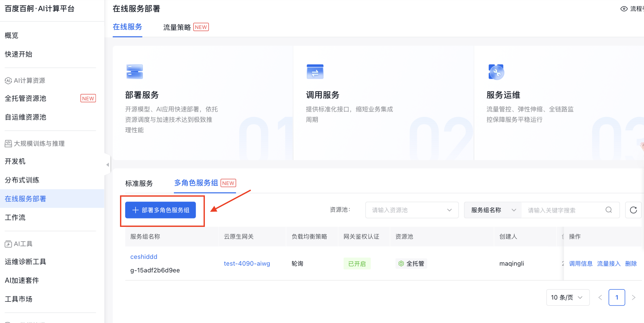
Task: Click the 服务运维 card icon
Action: coord(496,72)
